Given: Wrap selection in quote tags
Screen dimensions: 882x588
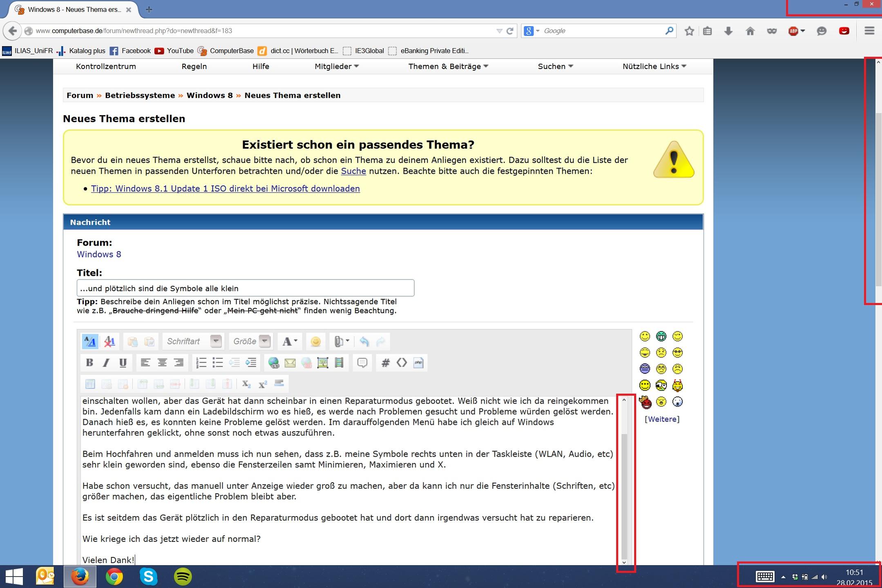Looking at the screenshot, I should pos(362,362).
